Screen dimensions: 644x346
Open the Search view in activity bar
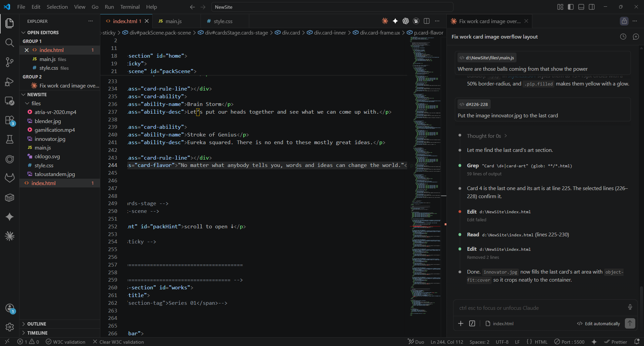10,43
